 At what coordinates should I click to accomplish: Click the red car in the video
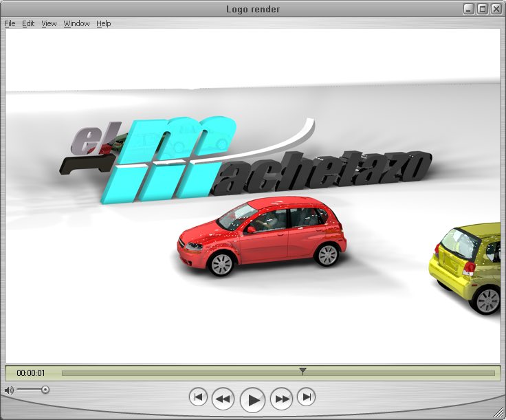click(x=262, y=236)
